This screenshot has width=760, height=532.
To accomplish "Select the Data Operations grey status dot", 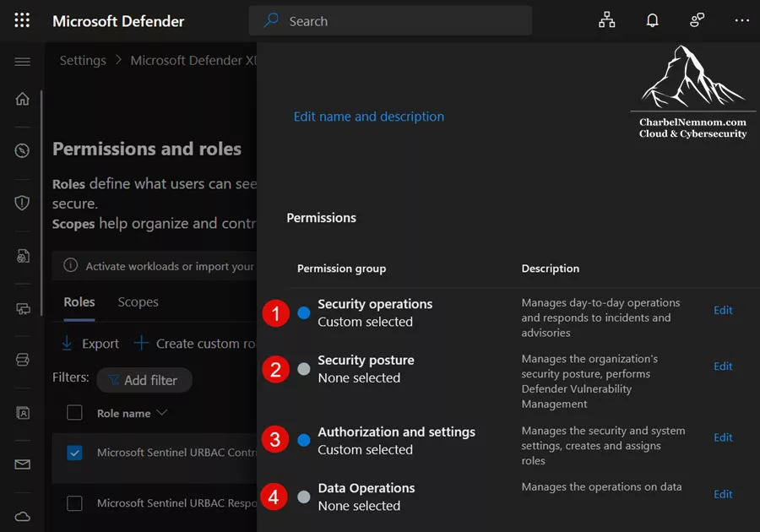I will [304, 497].
